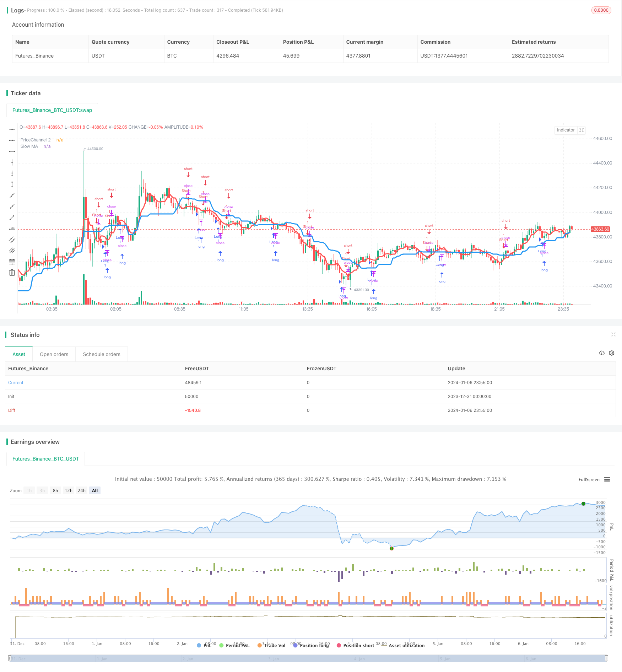Click the FreeUSDT value 48459.1

(x=193, y=383)
